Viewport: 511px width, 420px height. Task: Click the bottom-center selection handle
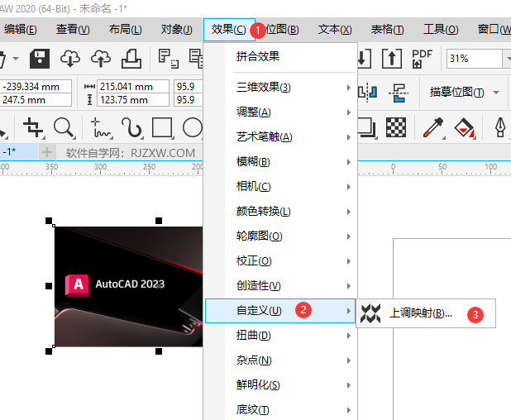pyautogui.click(x=159, y=351)
